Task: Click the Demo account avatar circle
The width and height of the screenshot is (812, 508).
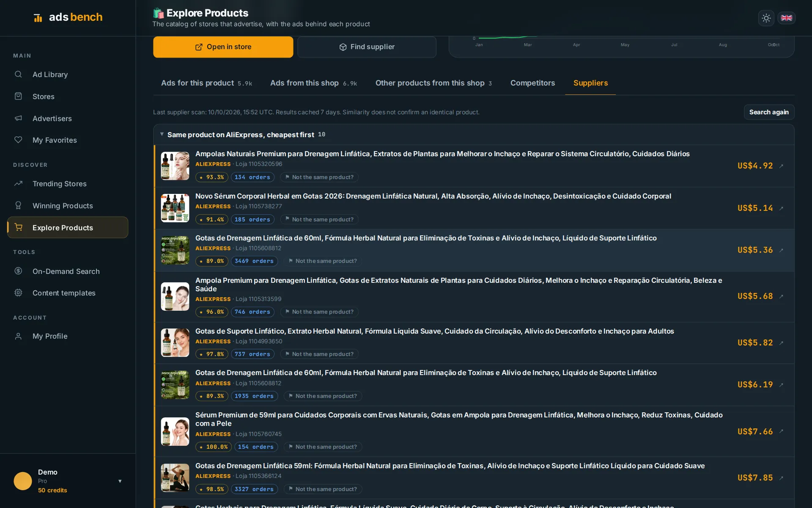Action: coord(23,481)
